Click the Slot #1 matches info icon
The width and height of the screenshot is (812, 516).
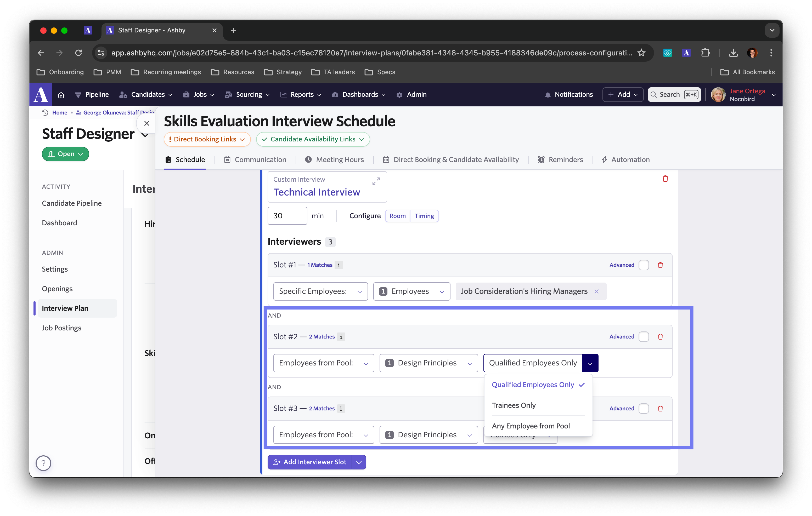339,265
